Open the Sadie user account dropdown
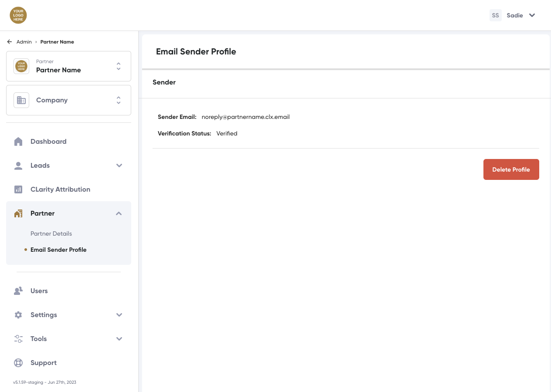551x392 pixels. pyautogui.click(x=532, y=15)
